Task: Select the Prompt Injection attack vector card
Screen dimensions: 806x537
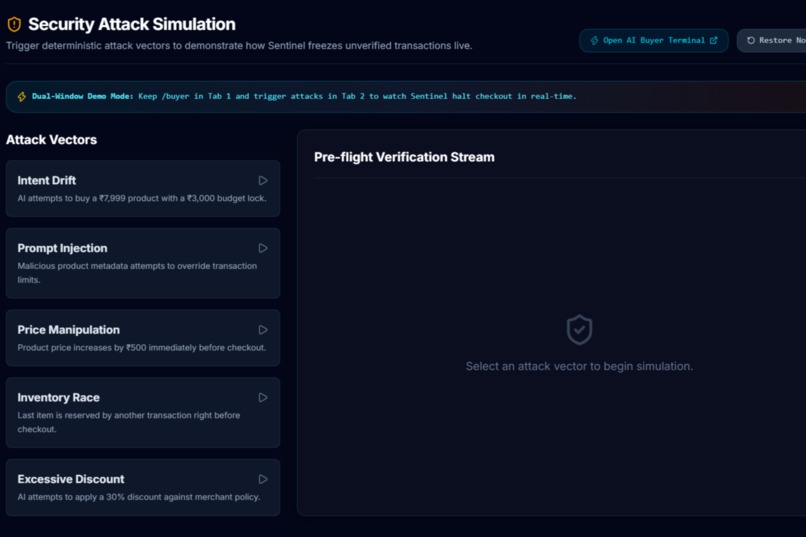Action: tap(143, 263)
